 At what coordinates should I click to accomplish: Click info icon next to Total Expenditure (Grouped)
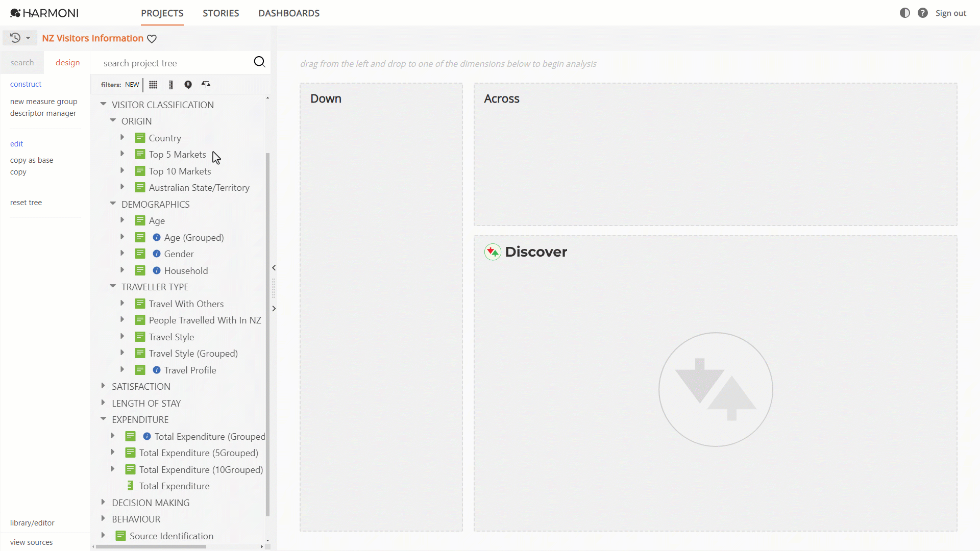coord(147,436)
